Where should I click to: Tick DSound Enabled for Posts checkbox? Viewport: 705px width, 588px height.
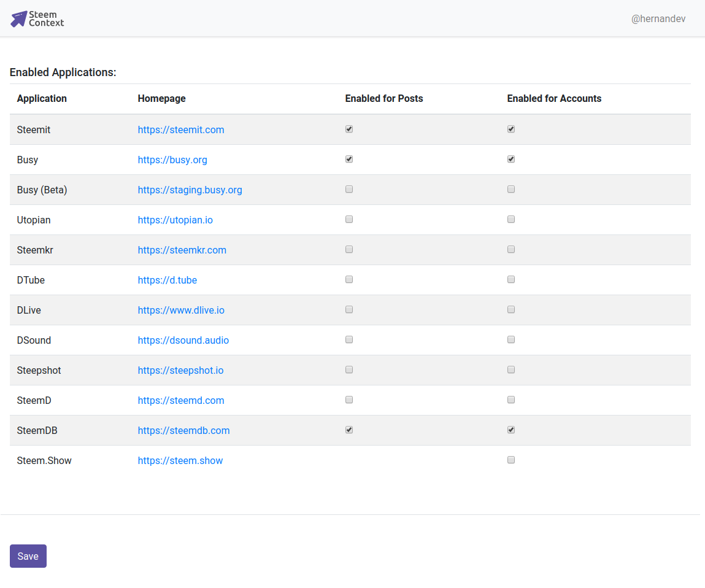pyautogui.click(x=349, y=340)
